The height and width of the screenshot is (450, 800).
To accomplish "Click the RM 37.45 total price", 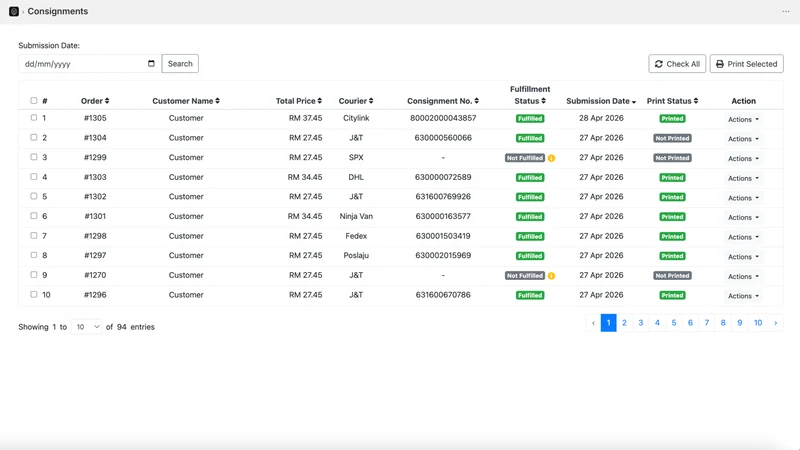I will pos(305,118).
